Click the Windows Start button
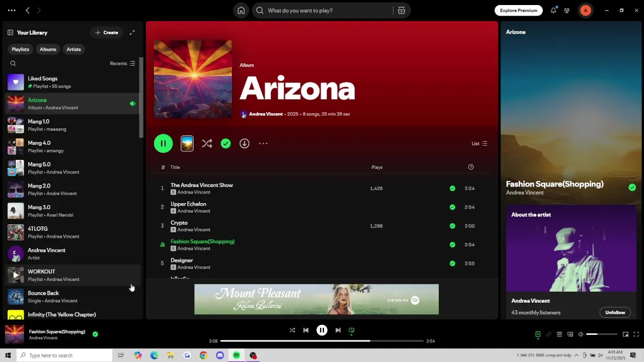This screenshot has width=644, height=362. click(8, 355)
